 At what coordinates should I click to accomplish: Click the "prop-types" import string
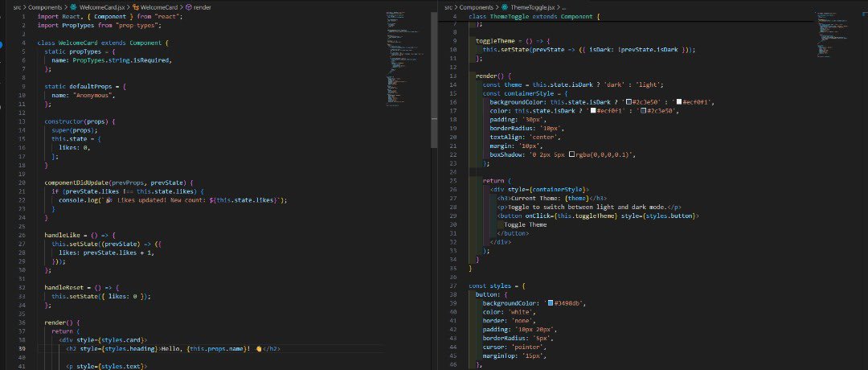[138, 26]
